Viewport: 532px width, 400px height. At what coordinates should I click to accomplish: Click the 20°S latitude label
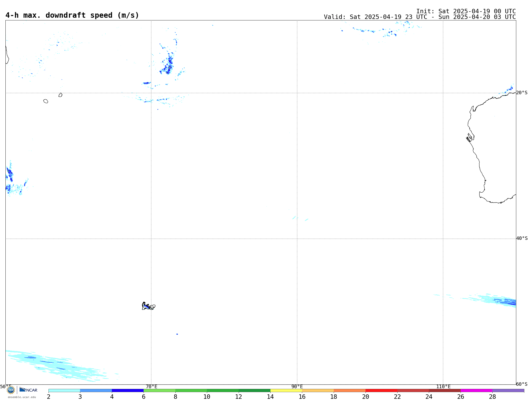click(x=522, y=93)
